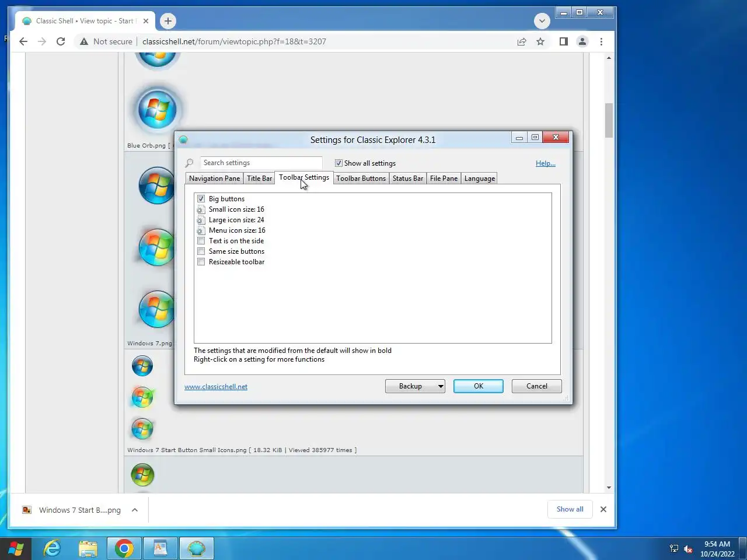Switch to Status Bar tab
Screen dimensions: 747x560
pos(407,178)
